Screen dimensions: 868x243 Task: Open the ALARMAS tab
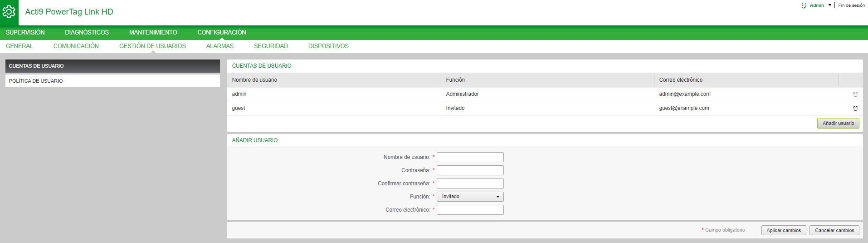pos(219,46)
